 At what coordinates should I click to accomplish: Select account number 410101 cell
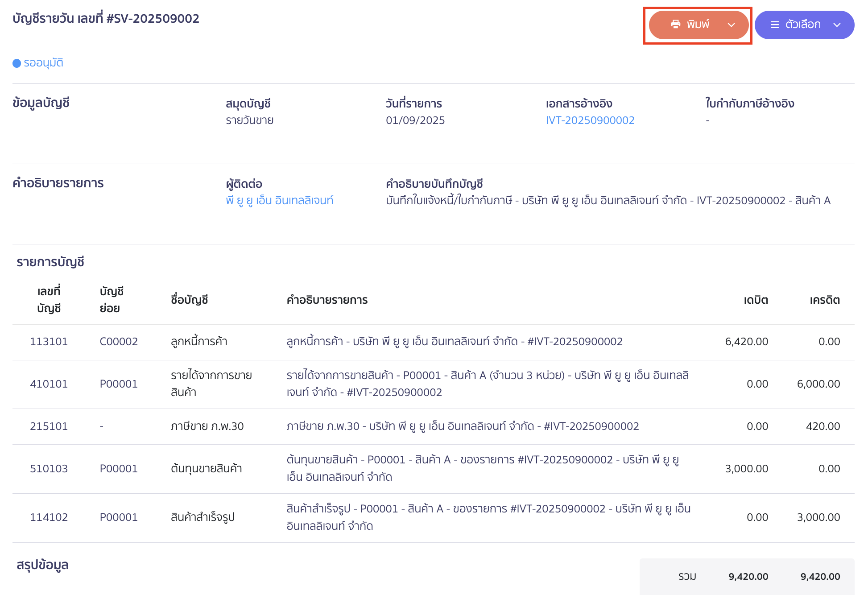[49, 384]
